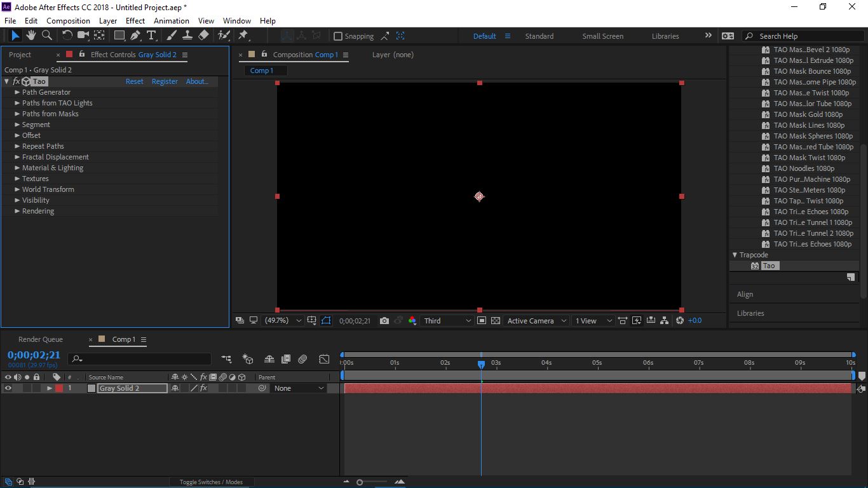The image size is (868, 488).
Task: Click Reset for Tao effect
Action: [134, 81]
